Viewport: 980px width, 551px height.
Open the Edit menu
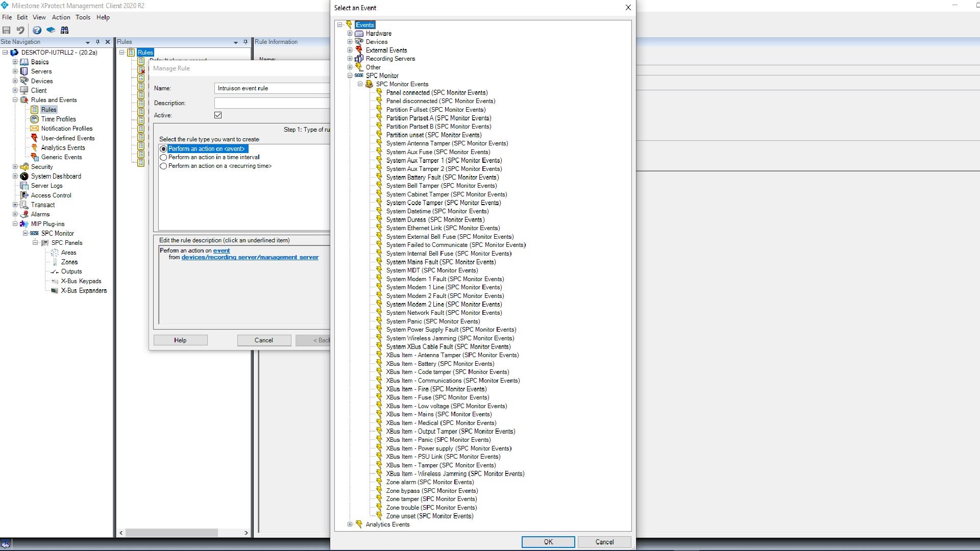point(22,17)
